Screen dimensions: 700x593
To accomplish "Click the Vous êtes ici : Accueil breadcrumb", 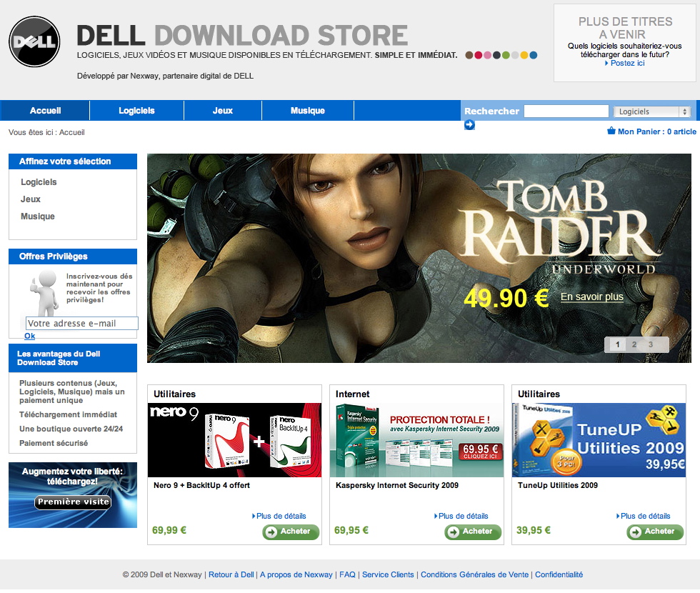I will click(x=46, y=132).
